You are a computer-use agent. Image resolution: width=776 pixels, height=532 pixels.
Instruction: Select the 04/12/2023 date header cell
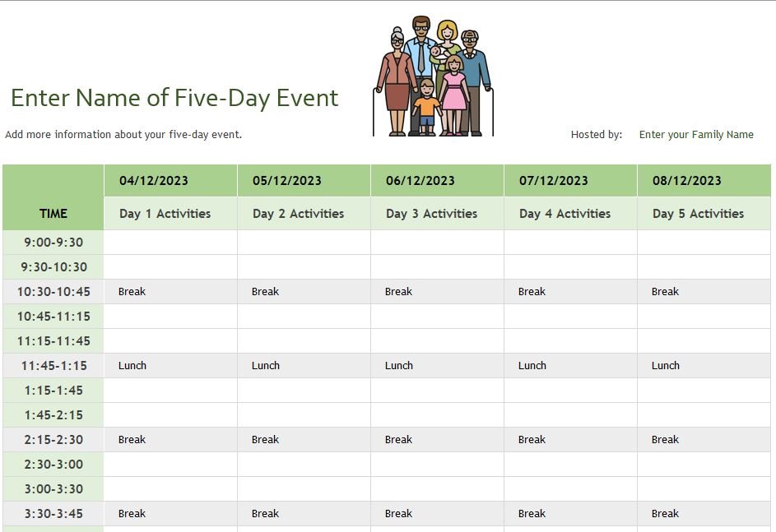(170, 181)
